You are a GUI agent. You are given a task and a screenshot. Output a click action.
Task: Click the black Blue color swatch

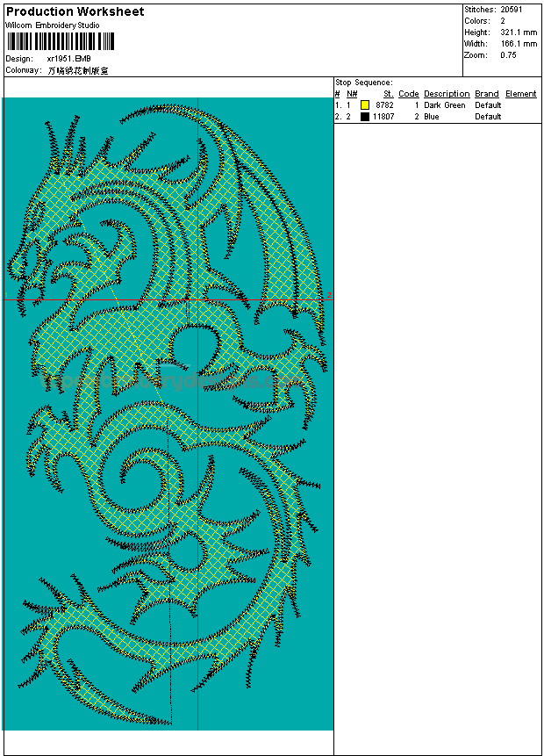coord(365,117)
